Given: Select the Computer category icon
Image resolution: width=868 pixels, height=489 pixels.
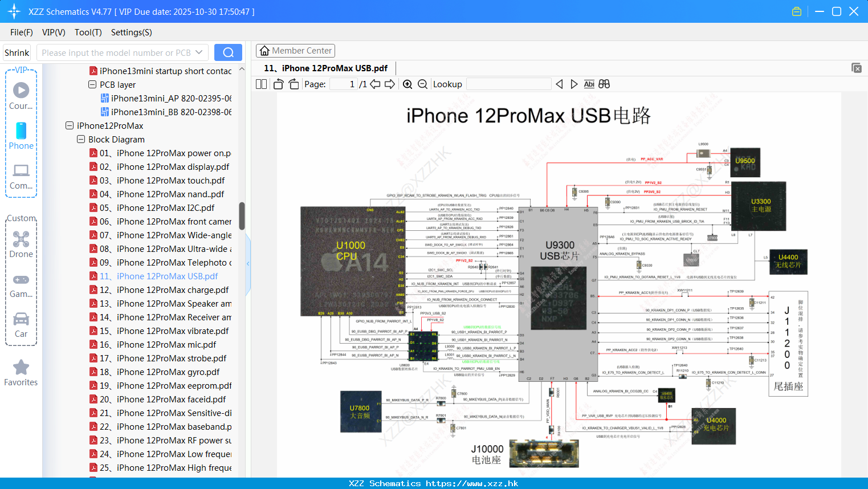Looking at the screenshot, I should click(21, 177).
